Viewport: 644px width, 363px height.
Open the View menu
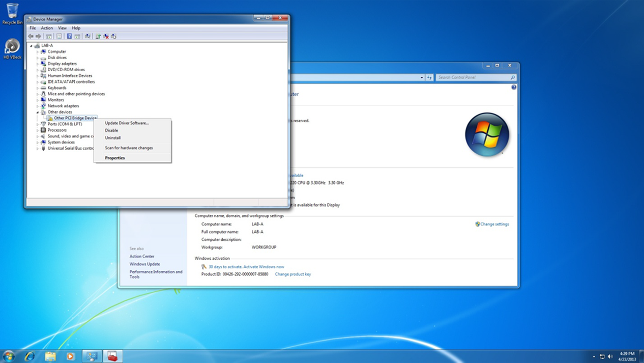pyautogui.click(x=62, y=28)
